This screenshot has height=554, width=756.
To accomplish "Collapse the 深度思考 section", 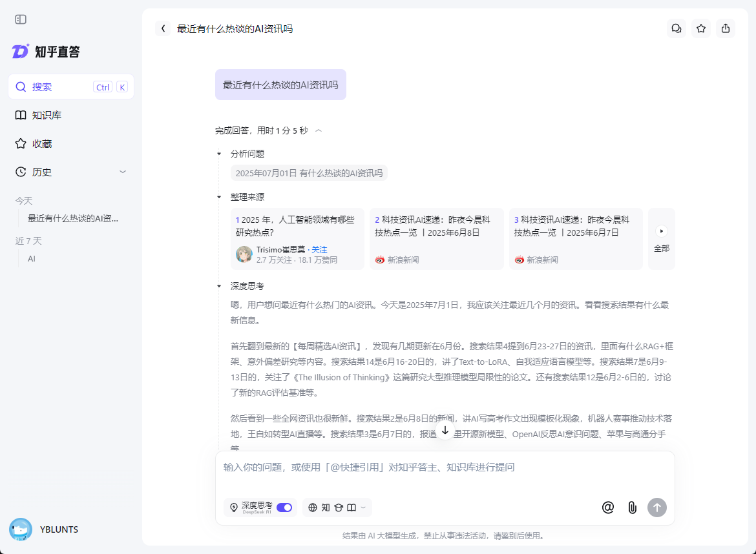I will [219, 286].
